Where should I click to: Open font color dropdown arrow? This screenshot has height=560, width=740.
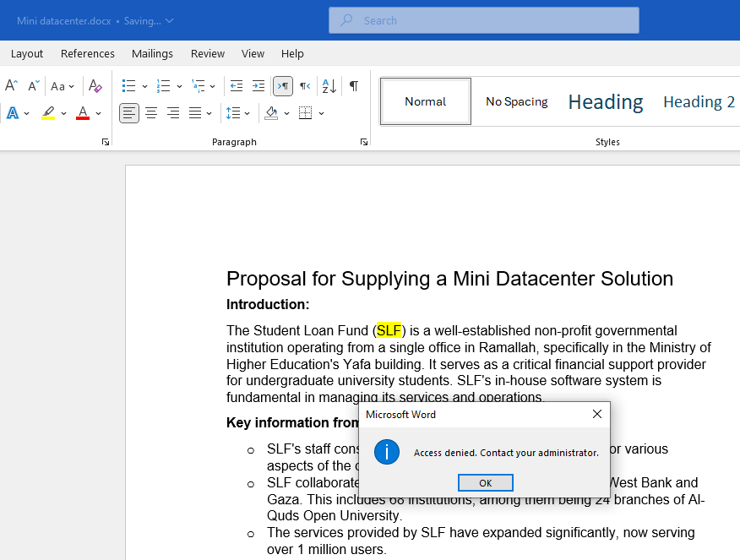[x=98, y=113]
